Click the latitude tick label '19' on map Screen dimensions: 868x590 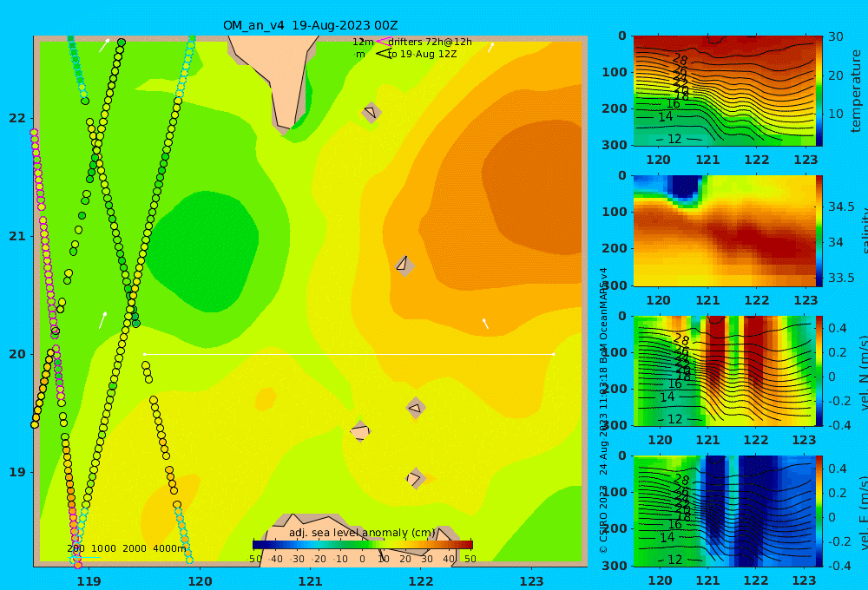[x=17, y=472]
